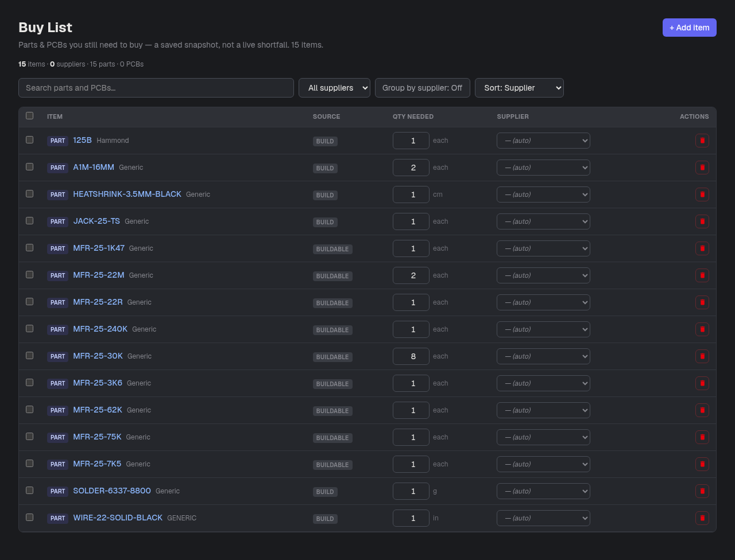Tick the HEATSHRINK-3.5MM-BLACK checkbox
The width and height of the screenshot is (735, 560).
[30, 194]
